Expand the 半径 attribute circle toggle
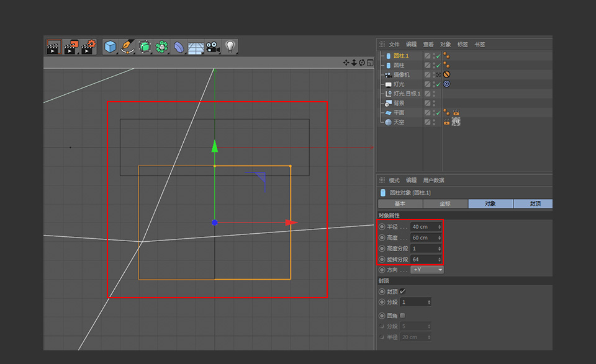 tap(381, 226)
